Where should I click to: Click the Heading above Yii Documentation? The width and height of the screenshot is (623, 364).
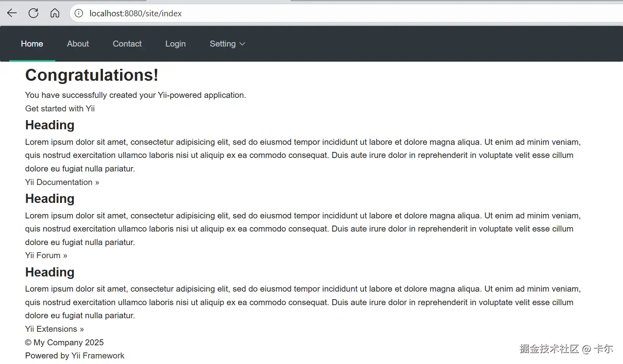click(x=50, y=125)
